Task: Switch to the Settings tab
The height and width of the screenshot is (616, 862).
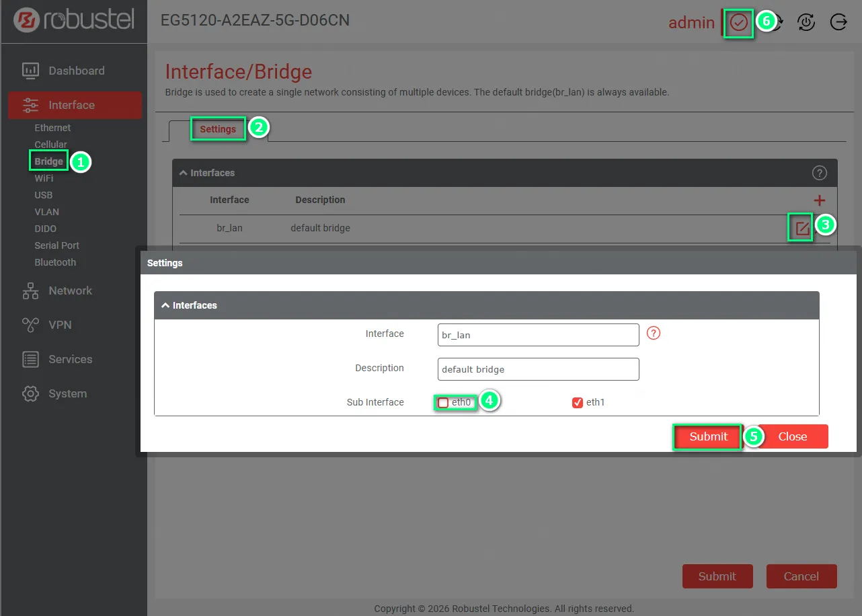Action: point(218,129)
